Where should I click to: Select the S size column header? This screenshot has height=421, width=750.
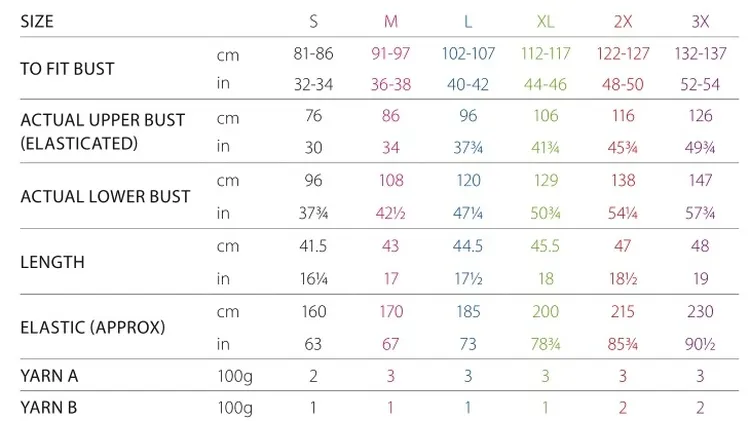pyautogui.click(x=313, y=22)
